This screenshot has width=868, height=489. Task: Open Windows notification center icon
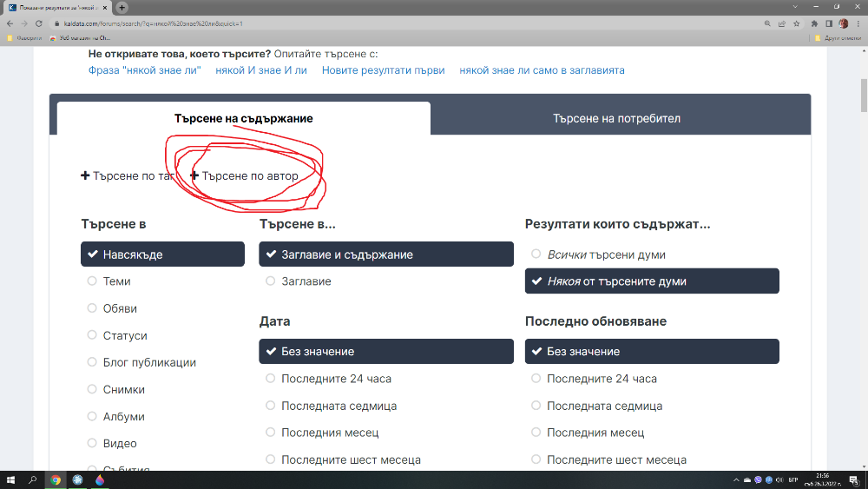[853, 480]
